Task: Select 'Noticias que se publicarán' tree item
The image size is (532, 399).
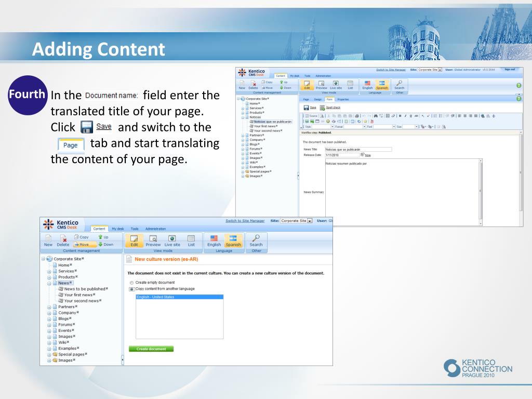Action: click(x=272, y=122)
